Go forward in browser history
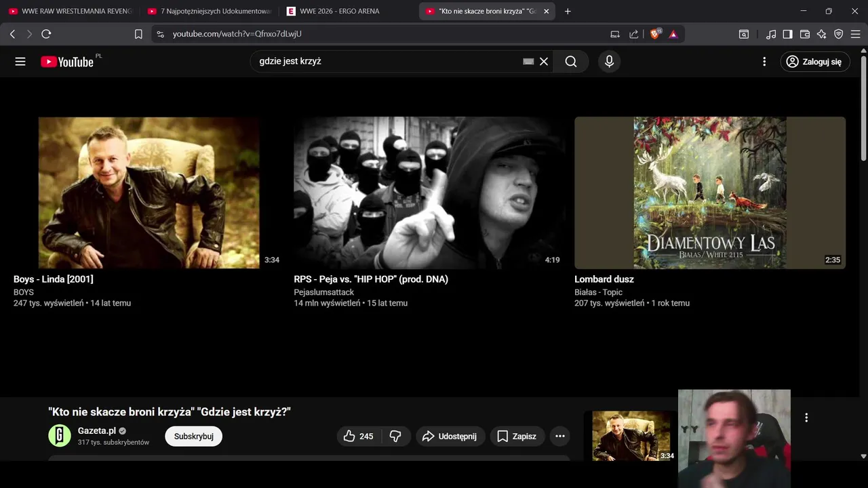Image resolution: width=868 pixels, height=488 pixels. click(x=29, y=34)
